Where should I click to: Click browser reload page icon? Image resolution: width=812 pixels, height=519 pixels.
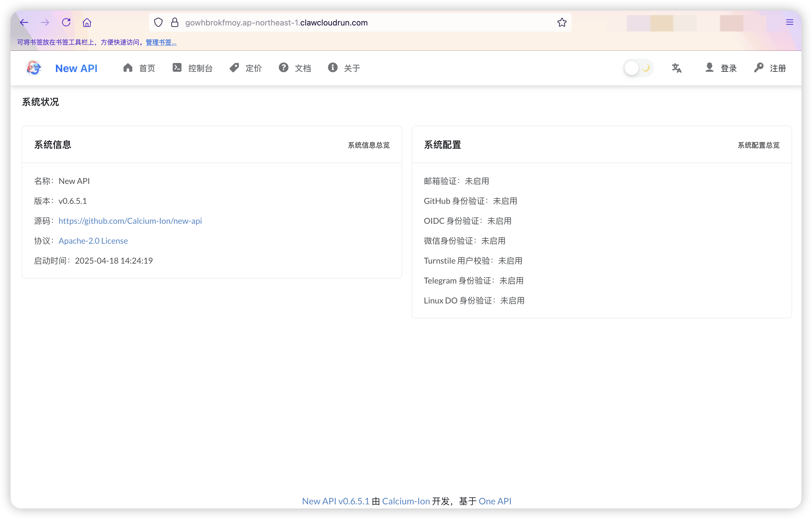pyautogui.click(x=66, y=22)
